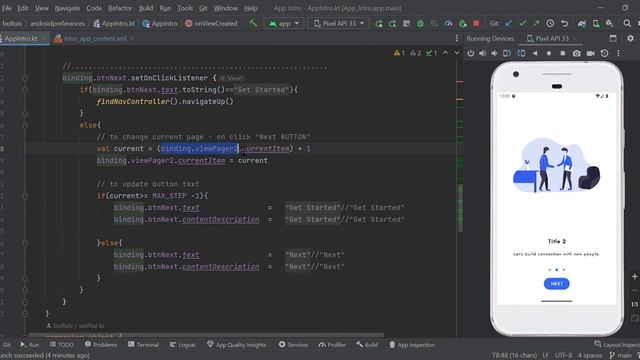Click the Debug app bug icon

(420, 24)
